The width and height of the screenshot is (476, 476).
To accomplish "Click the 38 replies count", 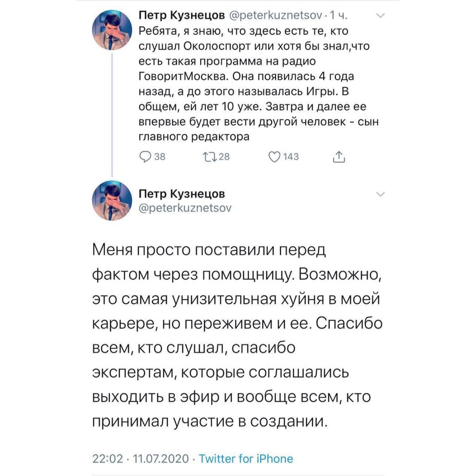I will (160, 157).
